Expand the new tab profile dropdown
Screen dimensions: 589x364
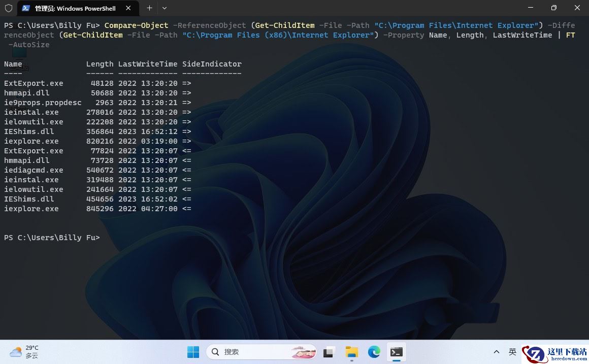[x=164, y=8]
